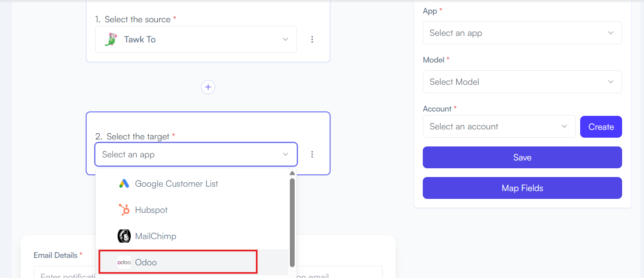
Task: Choose Odoo from the app list
Action: [192, 262]
